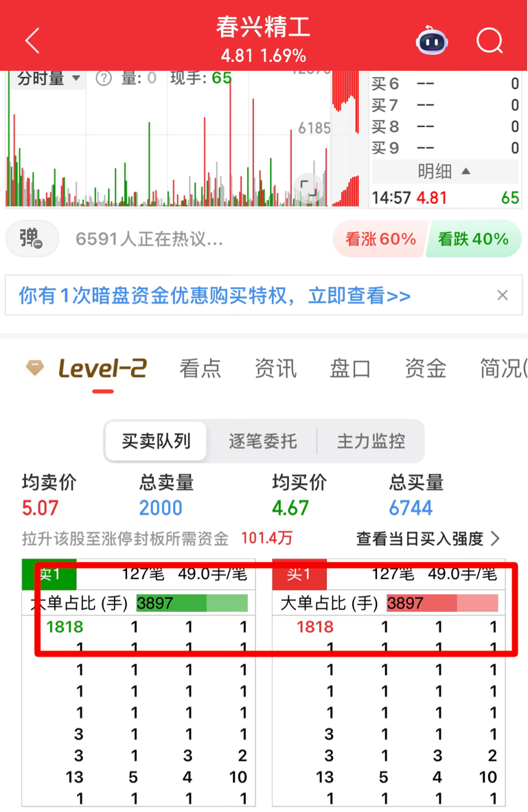
Task: Click the green 卖1 queue header tag
Action: [49, 574]
